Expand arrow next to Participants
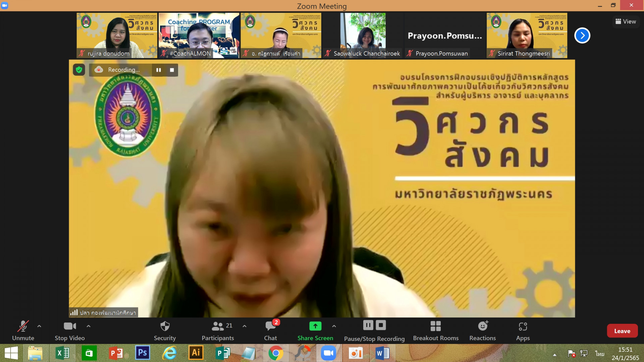644x362 pixels. pyautogui.click(x=245, y=326)
